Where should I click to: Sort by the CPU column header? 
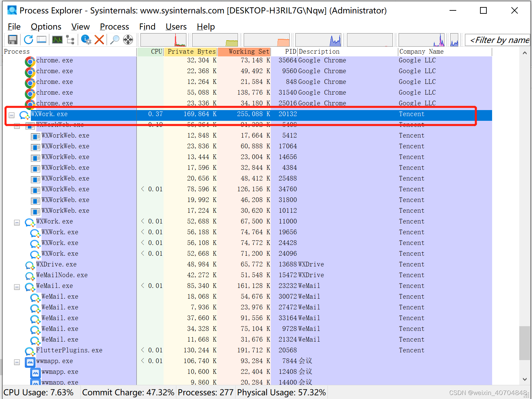point(150,51)
